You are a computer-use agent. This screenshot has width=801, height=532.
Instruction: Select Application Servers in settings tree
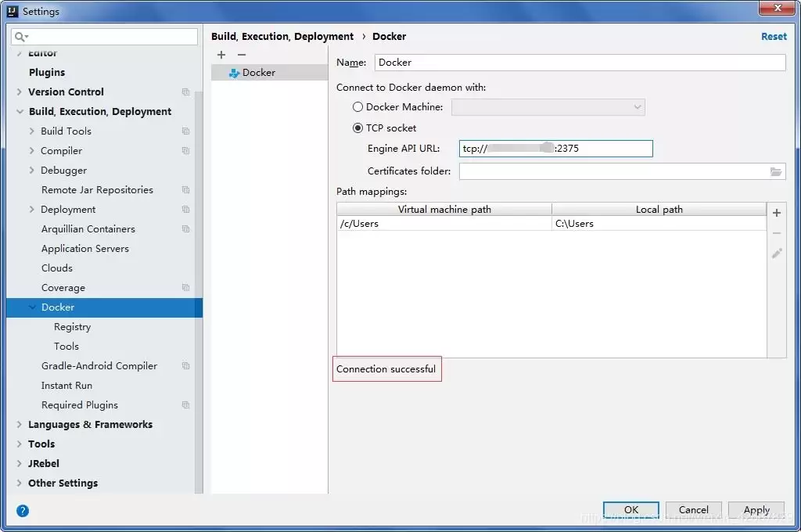(x=84, y=249)
